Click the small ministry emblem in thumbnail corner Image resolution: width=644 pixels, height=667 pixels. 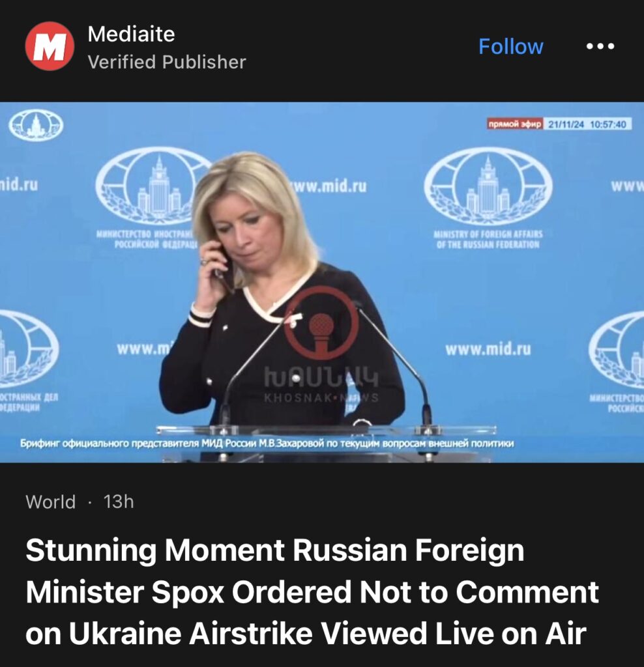[x=37, y=125]
